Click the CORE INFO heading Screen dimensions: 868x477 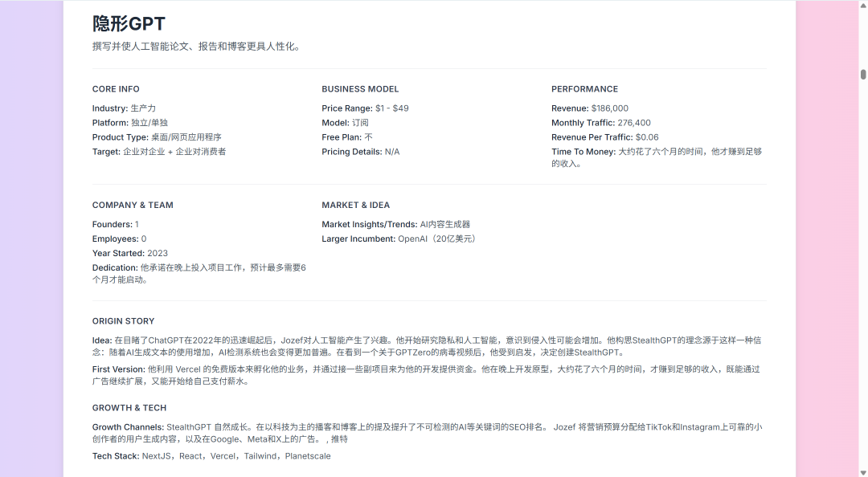click(x=116, y=89)
